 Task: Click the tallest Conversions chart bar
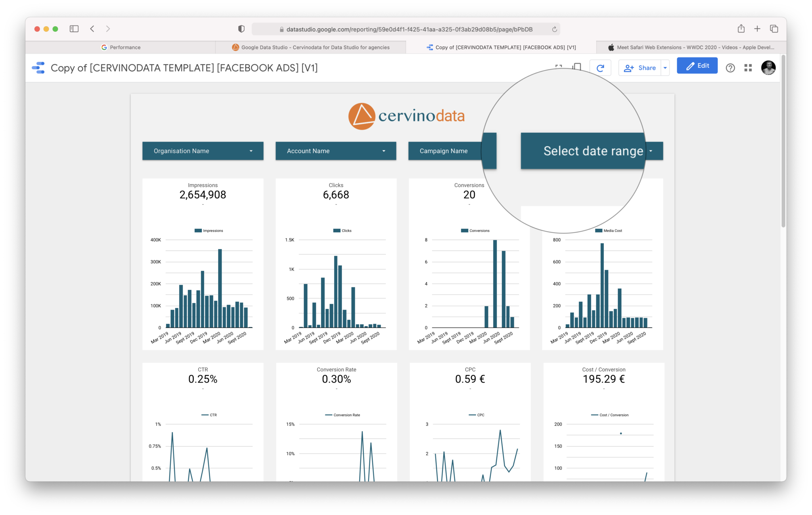pos(495,284)
